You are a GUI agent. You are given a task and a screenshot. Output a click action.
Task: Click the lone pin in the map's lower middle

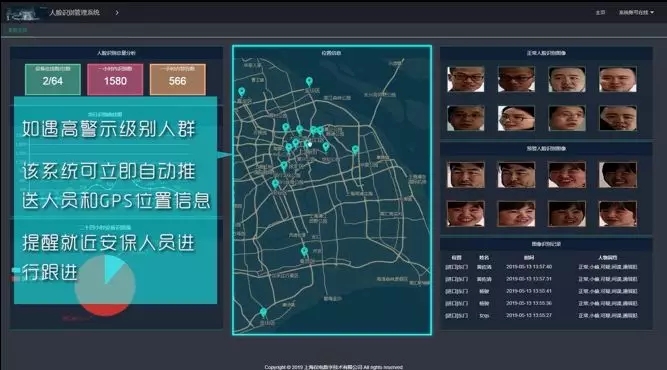coord(304,251)
